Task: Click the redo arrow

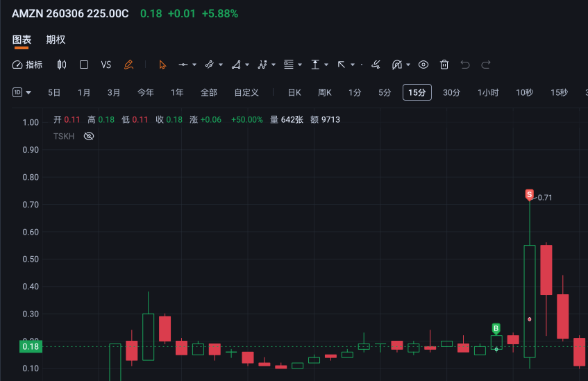Action: 486,65
